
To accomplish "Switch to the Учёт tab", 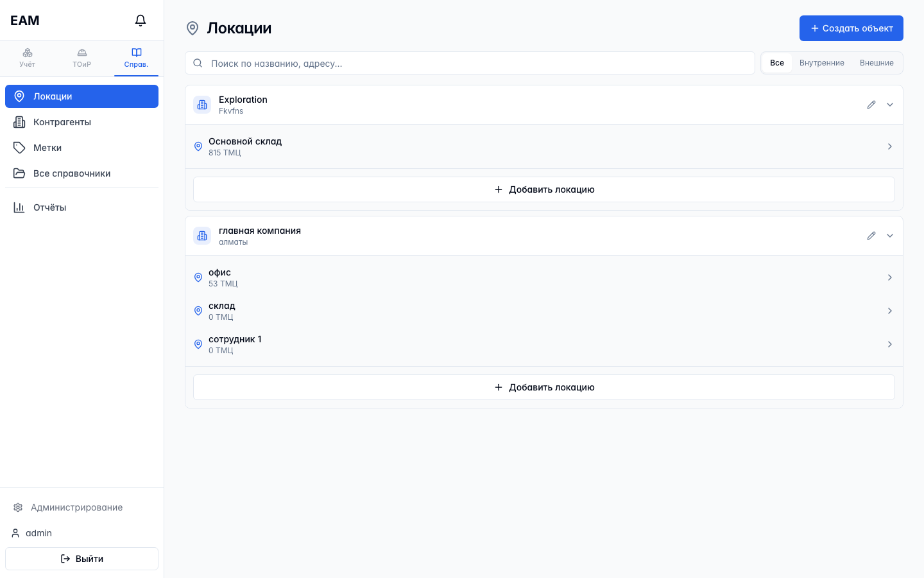I will click(x=27, y=58).
